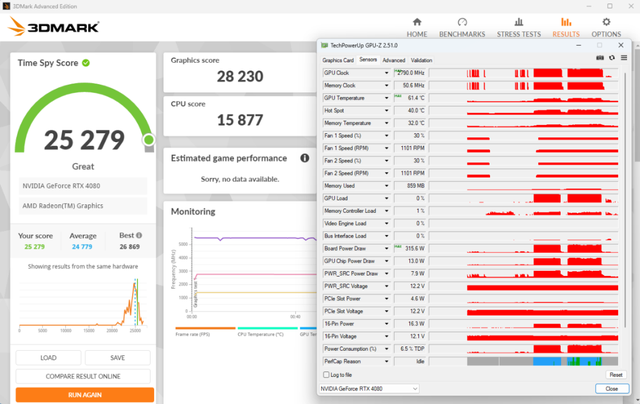The height and width of the screenshot is (404, 640).
Task: Open the Board Power Draw sensor dropdown
Action: (x=387, y=248)
